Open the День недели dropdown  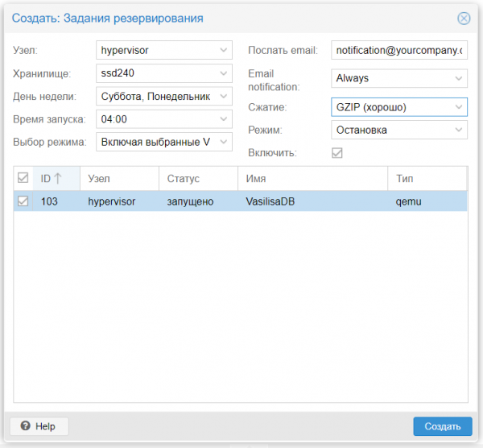[x=224, y=97]
